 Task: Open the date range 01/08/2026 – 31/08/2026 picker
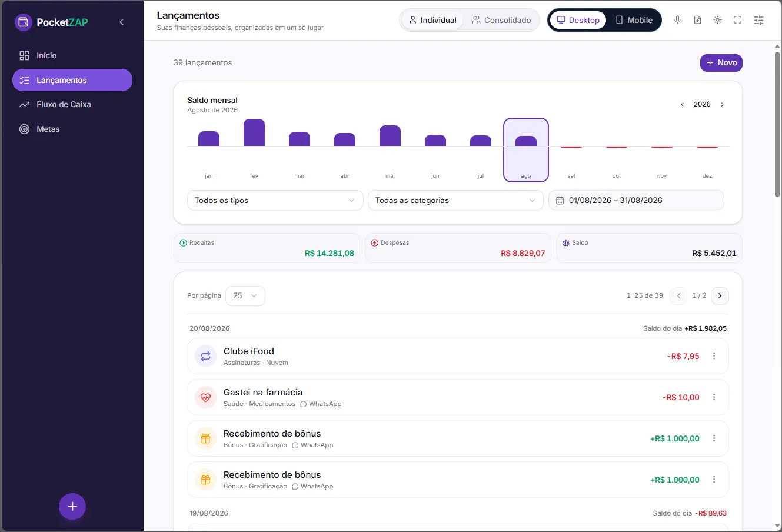pyautogui.click(x=636, y=200)
